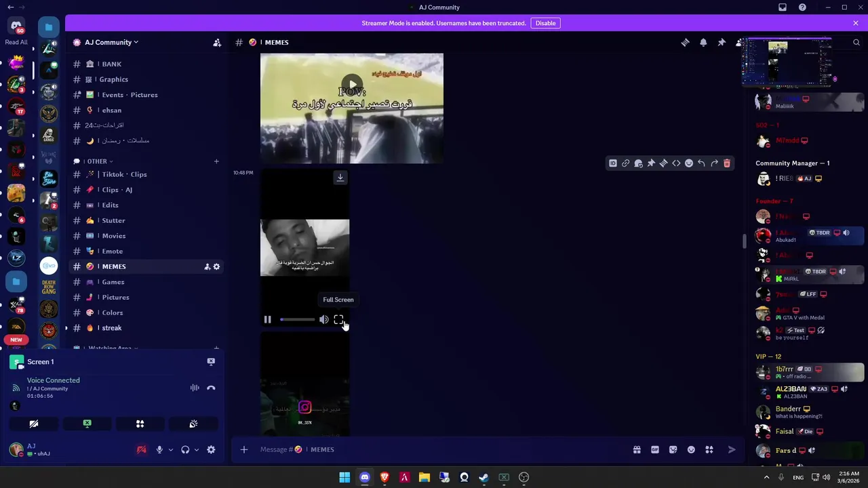This screenshot has width=868, height=488.
Task: Open the attachment plus in the message bar
Action: [244, 449]
